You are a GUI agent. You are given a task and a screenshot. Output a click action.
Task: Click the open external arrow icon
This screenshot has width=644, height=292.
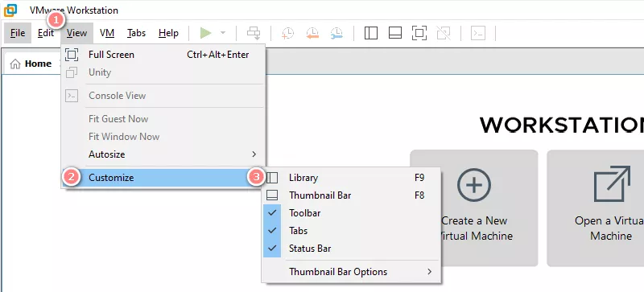tap(612, 184)
